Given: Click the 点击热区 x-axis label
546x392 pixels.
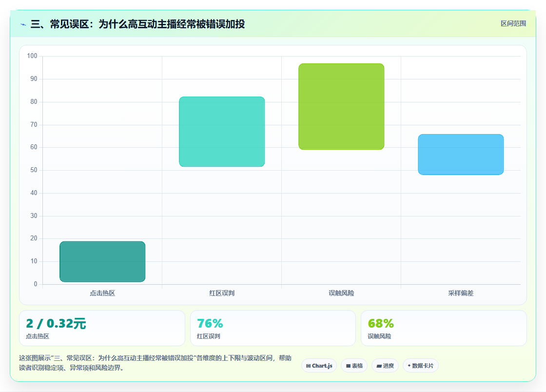Looking at the screenshot, I should tap(102, 293).
